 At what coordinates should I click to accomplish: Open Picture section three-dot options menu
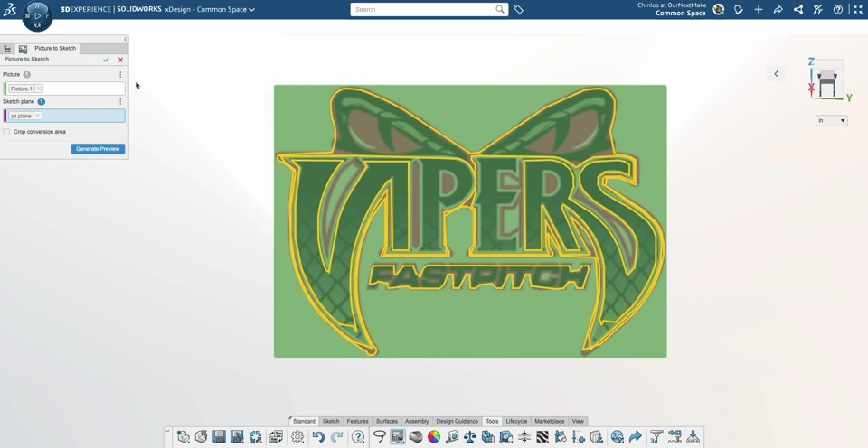click(x=120, y=74)
